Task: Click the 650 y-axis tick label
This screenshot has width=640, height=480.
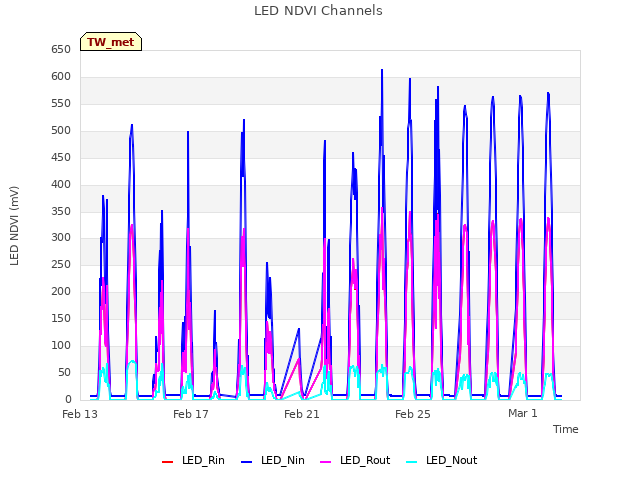Action: [61, 50]
